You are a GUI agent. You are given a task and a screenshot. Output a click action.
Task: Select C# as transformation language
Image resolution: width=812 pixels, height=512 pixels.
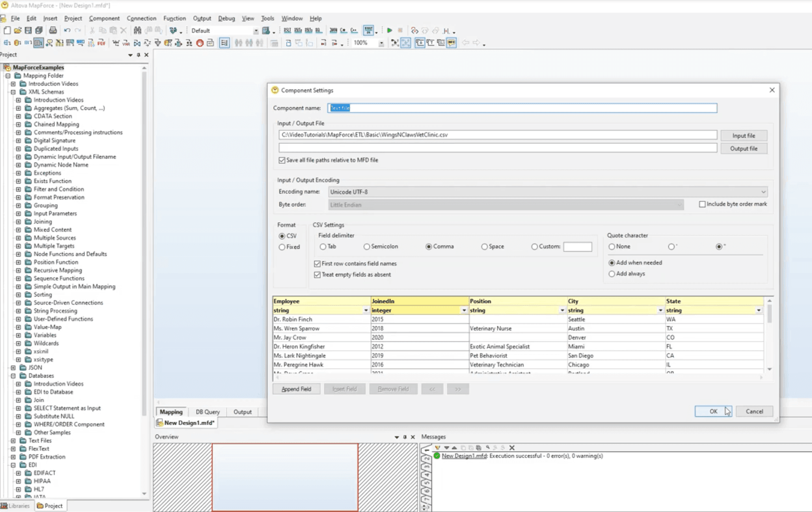click(343, 30)
